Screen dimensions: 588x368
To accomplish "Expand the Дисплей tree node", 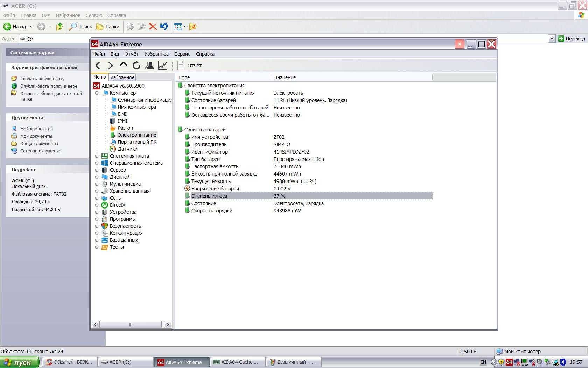I will pyautogui.click(x=97, y=177).
